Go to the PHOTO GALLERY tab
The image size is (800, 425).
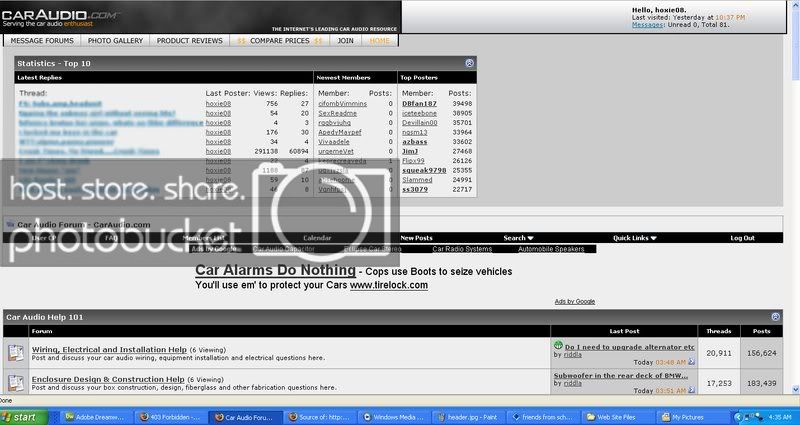coord(115,41)
